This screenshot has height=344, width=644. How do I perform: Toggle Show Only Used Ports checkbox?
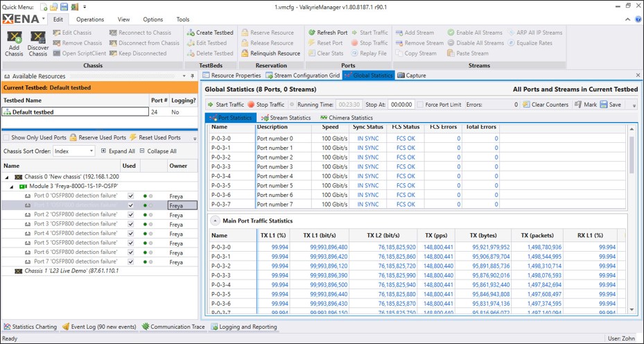pos(6,138)
